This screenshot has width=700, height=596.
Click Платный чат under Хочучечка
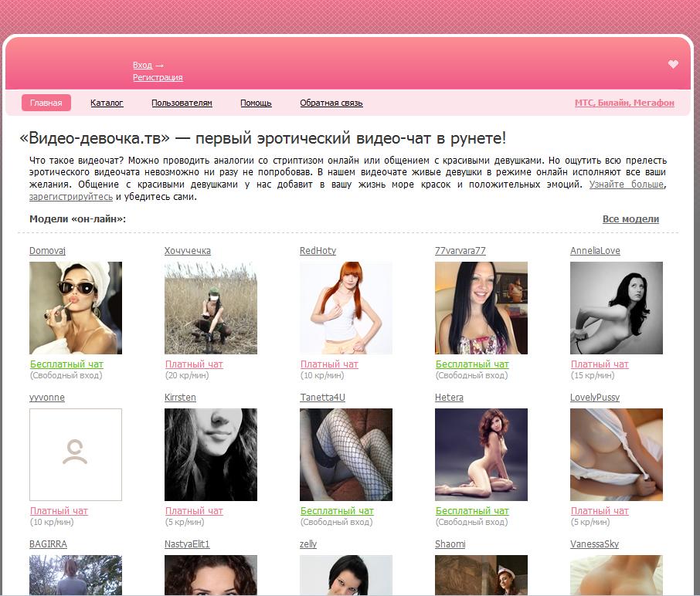[194, 364]
